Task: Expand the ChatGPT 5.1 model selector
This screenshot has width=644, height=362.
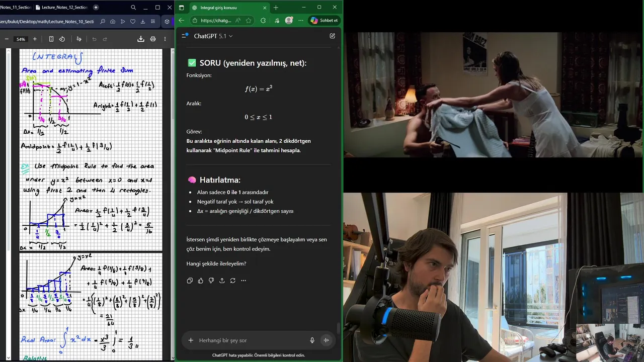Action: pyautogui.click(x=213, y=36)
